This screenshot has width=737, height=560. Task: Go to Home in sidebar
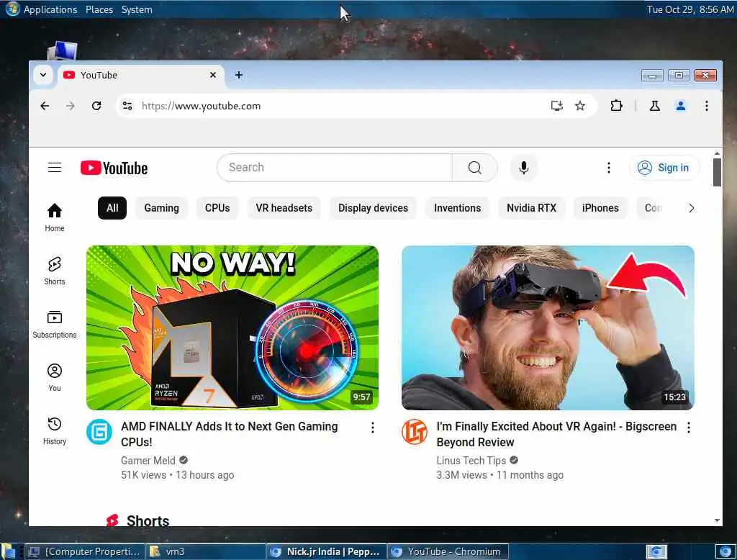[x=55, y=217]
